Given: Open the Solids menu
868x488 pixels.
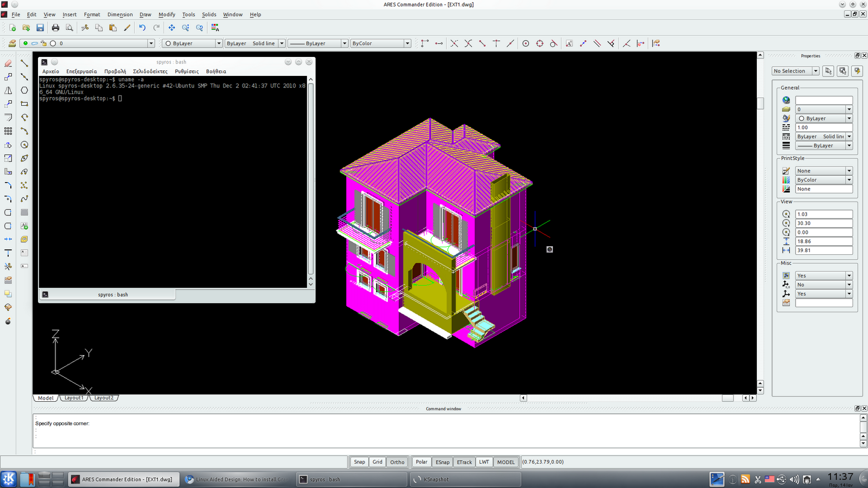Looking at the screenshot, I should [209, 15].
